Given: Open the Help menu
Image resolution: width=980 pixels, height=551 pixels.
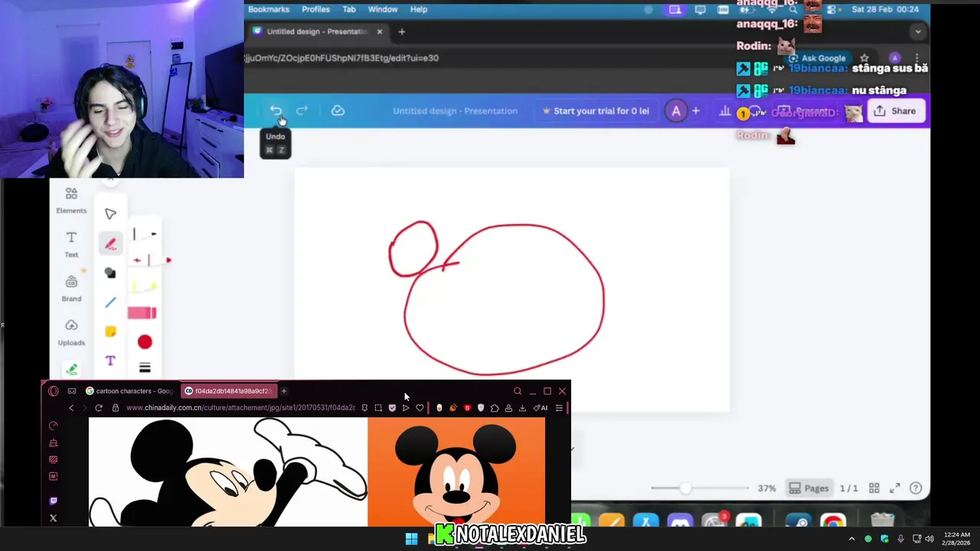Looking at the screenshot, I should click(x=419, y=9).
